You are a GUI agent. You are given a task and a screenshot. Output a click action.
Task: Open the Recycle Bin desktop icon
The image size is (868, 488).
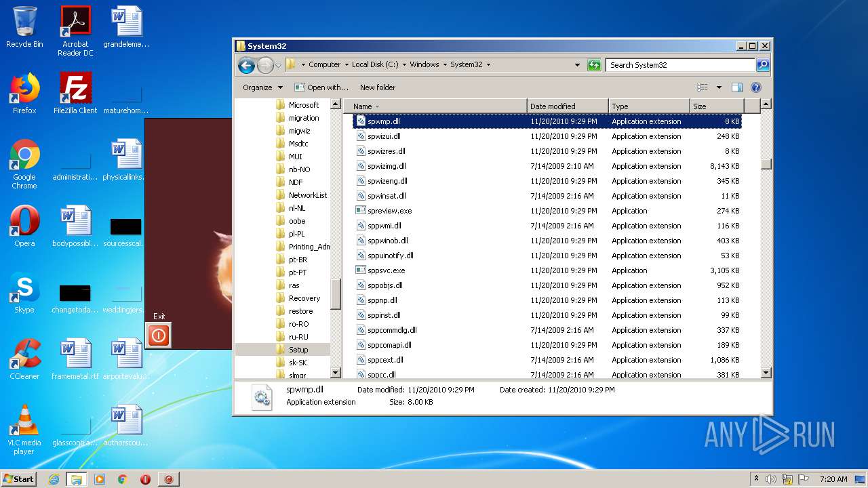24,27
